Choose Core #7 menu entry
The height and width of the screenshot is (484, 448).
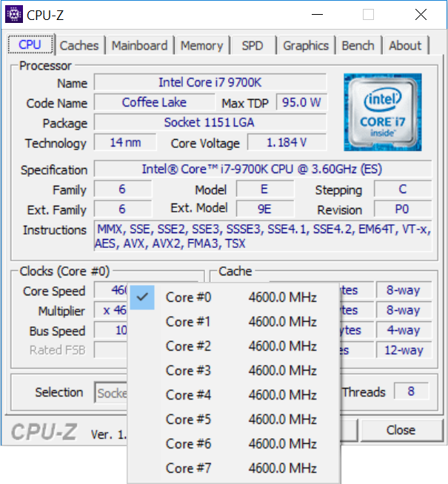coord(234,468)
